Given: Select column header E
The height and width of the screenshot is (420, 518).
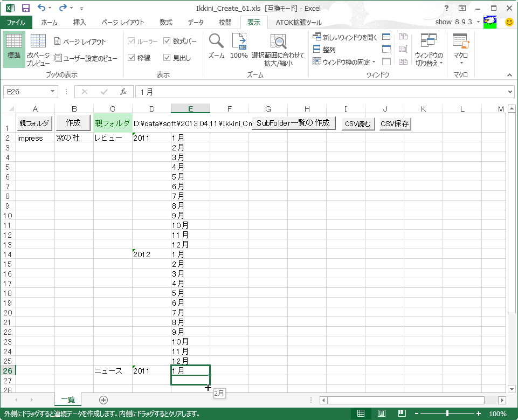Looking at the screenshot, I should click(x=191, y=109).
